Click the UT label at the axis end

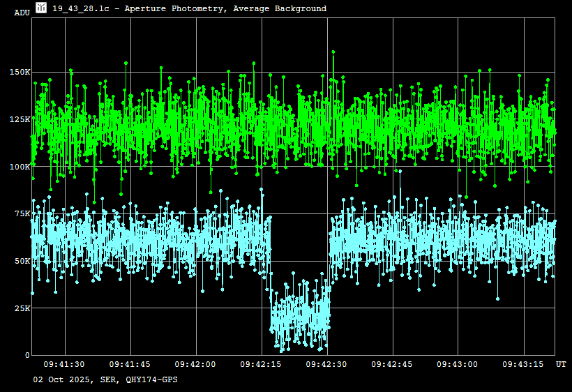[x=561, y=364]
